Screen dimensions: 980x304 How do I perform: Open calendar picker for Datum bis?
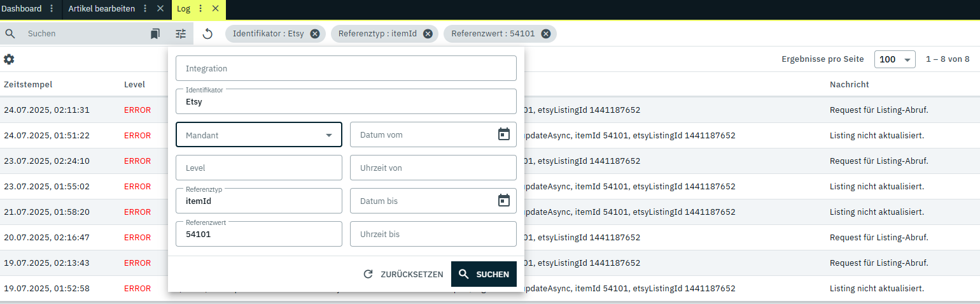click(x=504, y=201)
